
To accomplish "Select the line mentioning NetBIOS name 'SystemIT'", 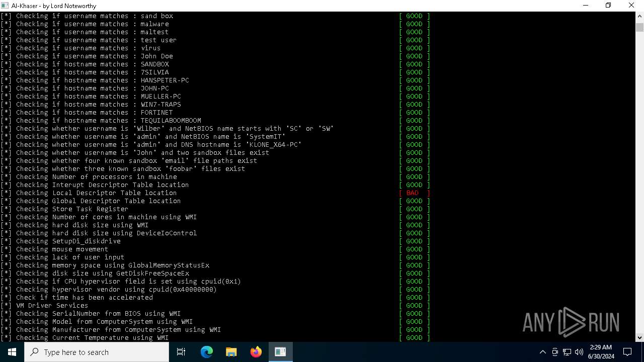I will point(143,136).
